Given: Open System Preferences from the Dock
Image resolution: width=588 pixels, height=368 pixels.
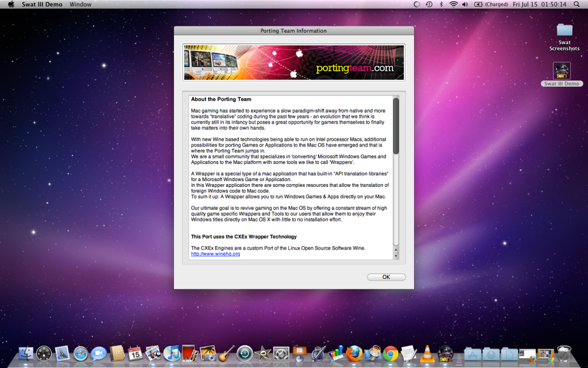Looking at the screenshot, I should pos(281,354).
